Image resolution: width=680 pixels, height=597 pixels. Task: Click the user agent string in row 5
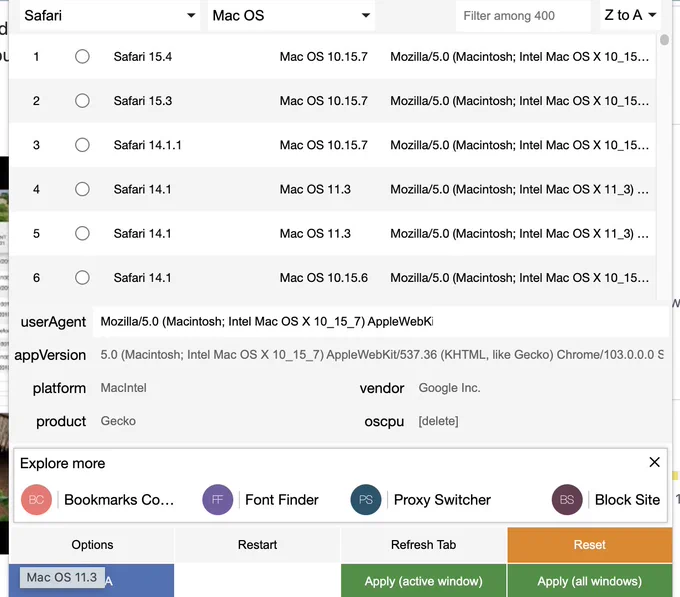[x=520, y=234]
